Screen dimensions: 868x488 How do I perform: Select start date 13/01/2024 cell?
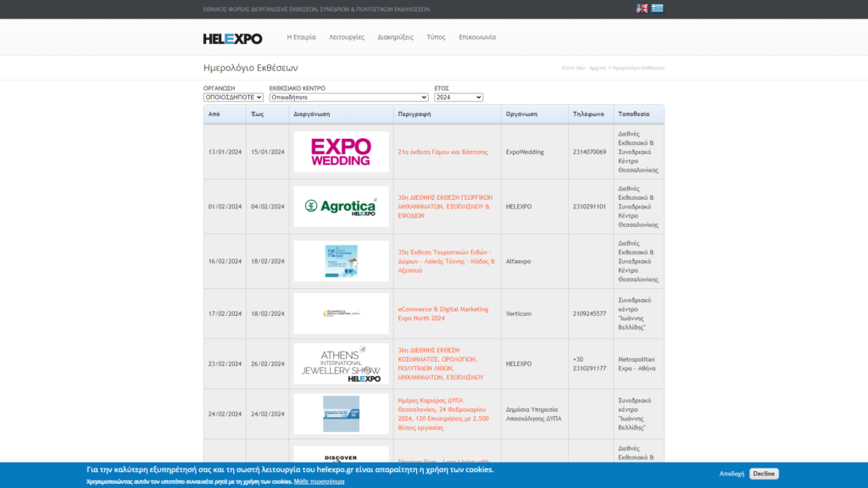pyautogui.click(x=225, y=152)
